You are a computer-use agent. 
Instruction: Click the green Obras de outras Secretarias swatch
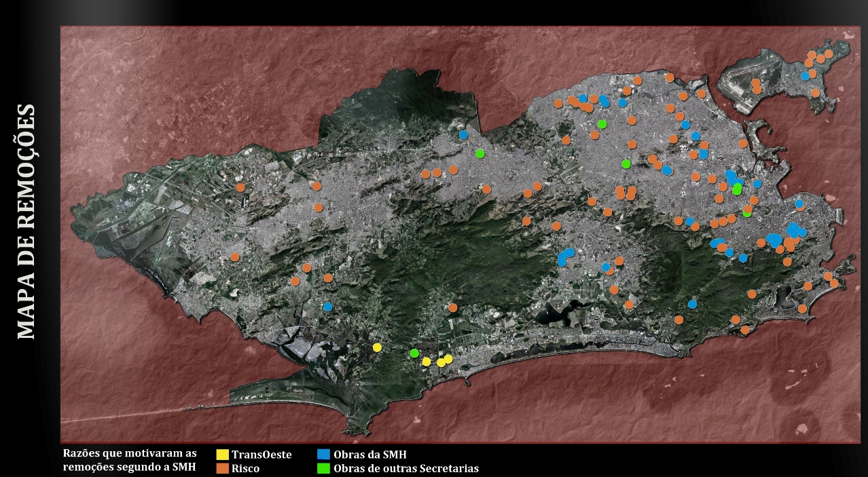point(325,468)
